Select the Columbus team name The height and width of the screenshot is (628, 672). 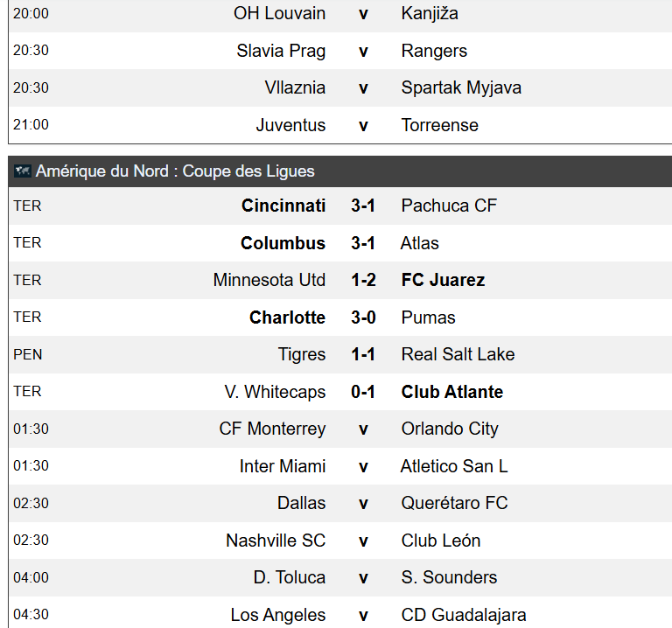pyautogui.click(x=283, y=243)
